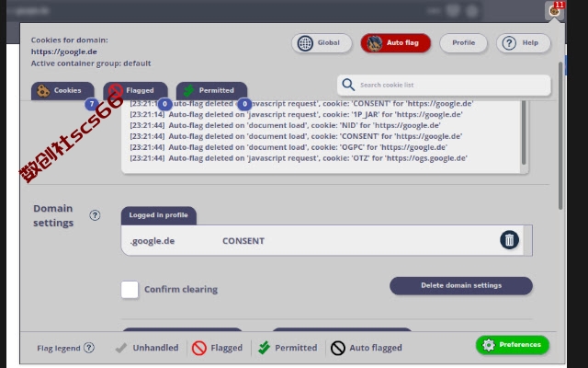Screen dimensions: 588x368
Task: Open the Flag legend help icon
Action: pos(89,348)
